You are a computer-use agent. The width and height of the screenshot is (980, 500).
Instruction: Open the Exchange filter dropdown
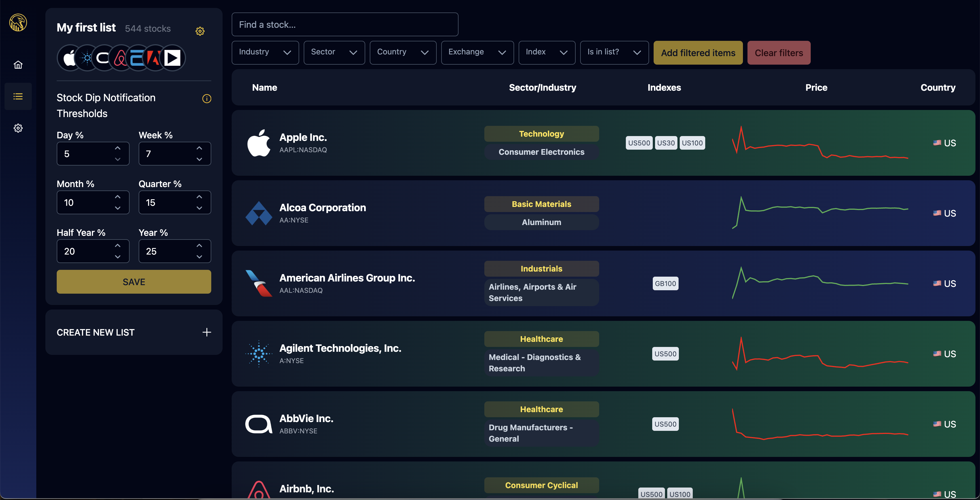click(x=478, y=52)
